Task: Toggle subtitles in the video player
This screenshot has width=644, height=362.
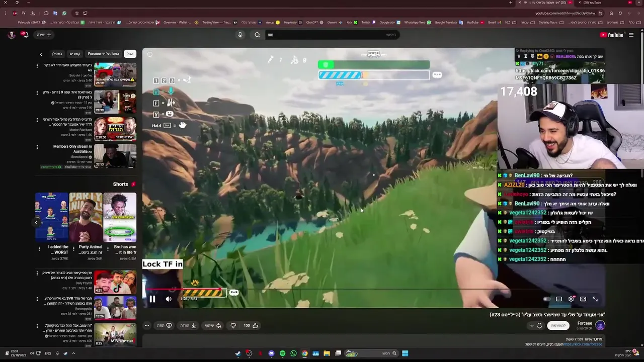Action: click(559, 299)
